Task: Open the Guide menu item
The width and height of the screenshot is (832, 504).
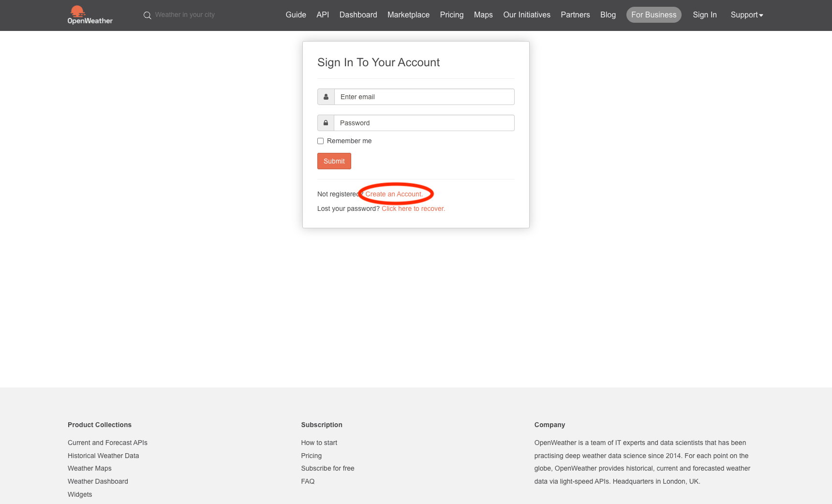Action: [296, 15]
